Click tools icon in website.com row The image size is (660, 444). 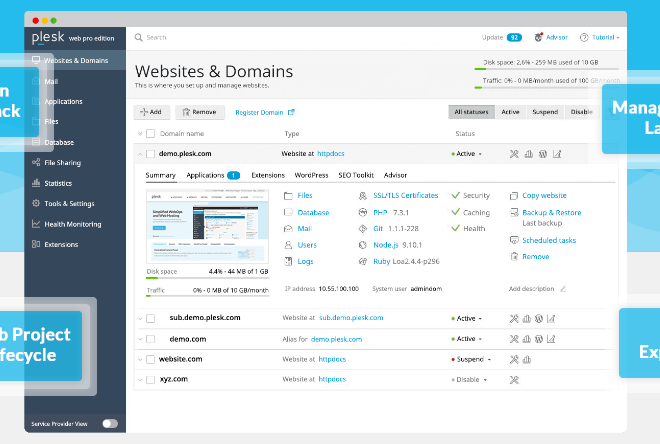pos(514,359)
